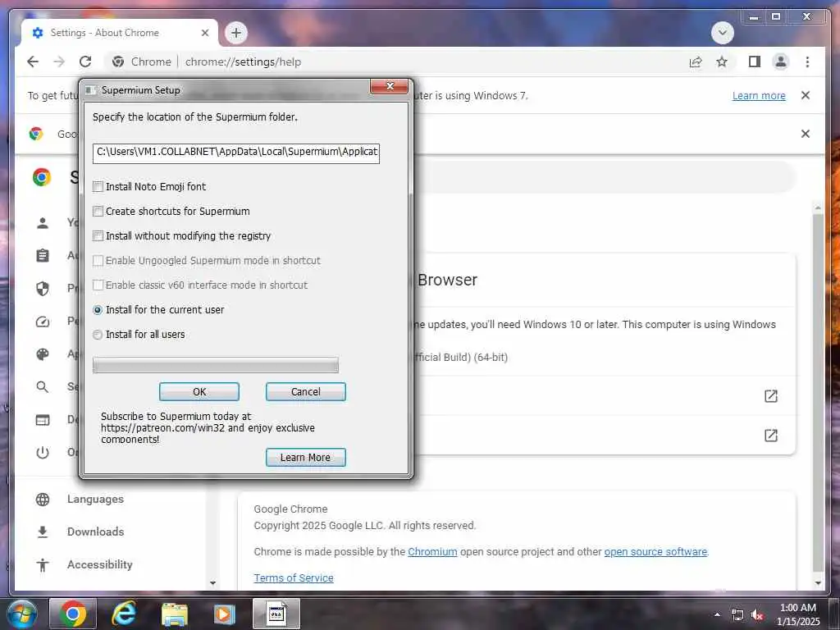Open the open source software link
The image size is (840, 630).
click(655, 552)
